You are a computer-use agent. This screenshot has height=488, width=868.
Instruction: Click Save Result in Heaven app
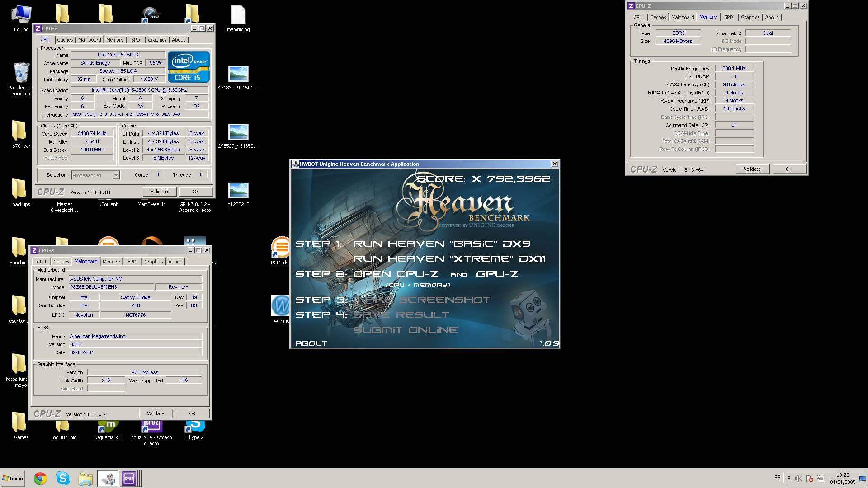tap(401, 315)
